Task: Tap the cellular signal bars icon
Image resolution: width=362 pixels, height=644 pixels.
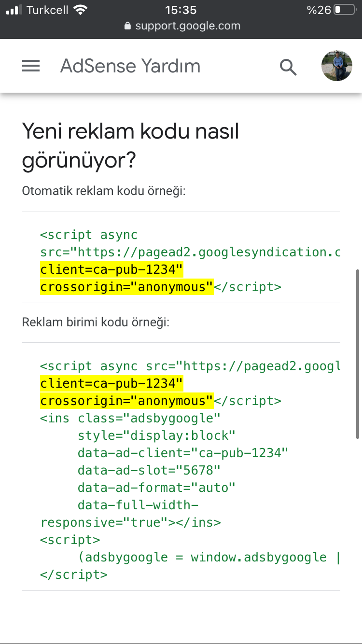Action: click(14, 10)
